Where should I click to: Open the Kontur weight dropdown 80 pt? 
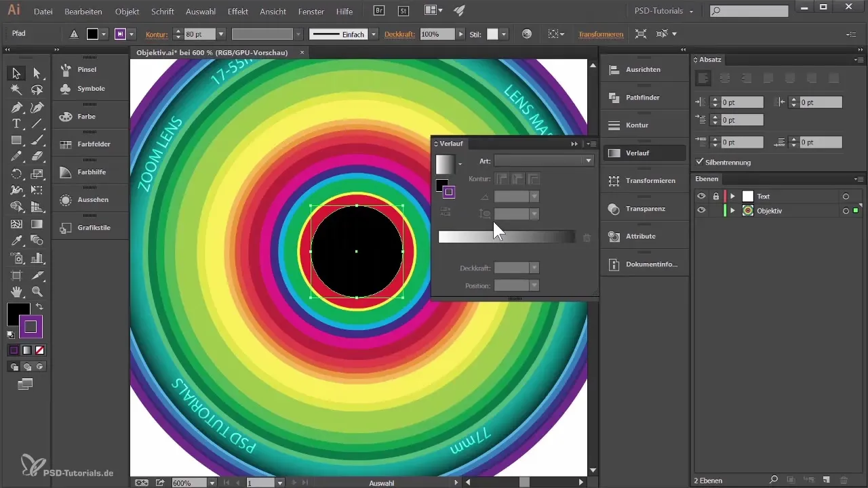pyautogui.click(x=221, y=34)
